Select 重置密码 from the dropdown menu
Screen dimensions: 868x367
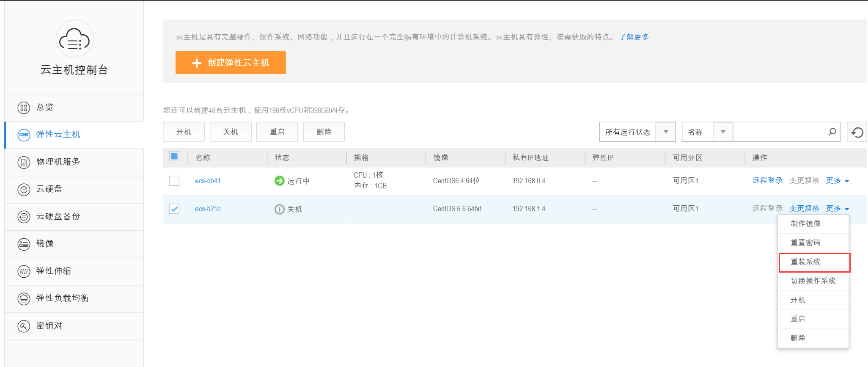(x=813, y=243)
